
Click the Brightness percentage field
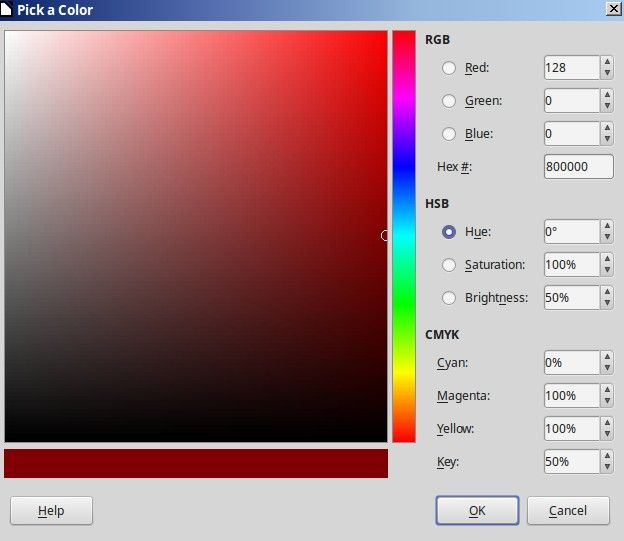[571, 298]
